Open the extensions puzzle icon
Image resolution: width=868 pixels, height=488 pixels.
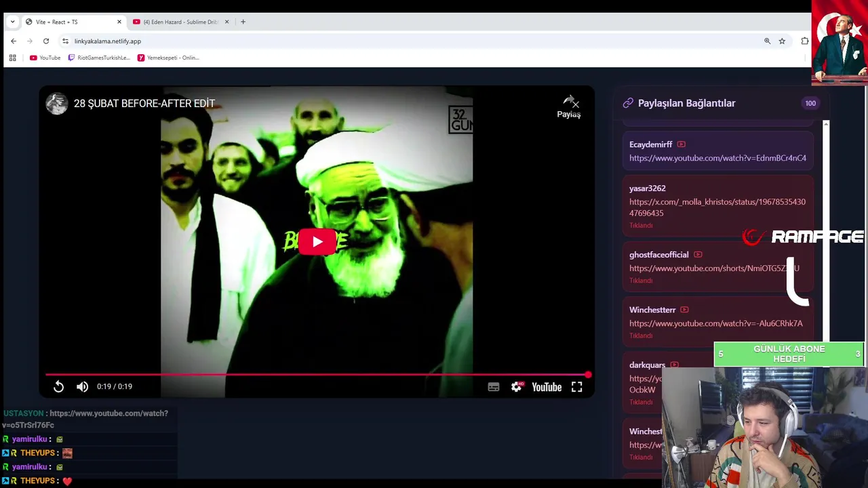[804, 41]
